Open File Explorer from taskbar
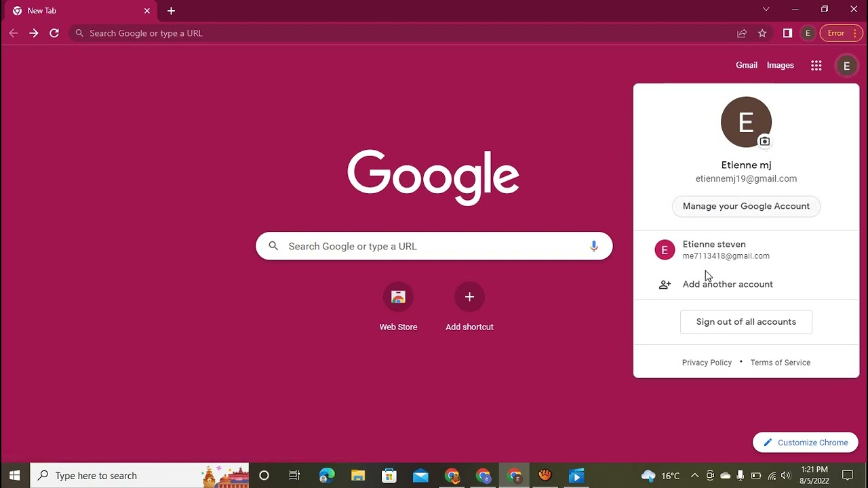This screenshot has height=488, width=868. 358,476
